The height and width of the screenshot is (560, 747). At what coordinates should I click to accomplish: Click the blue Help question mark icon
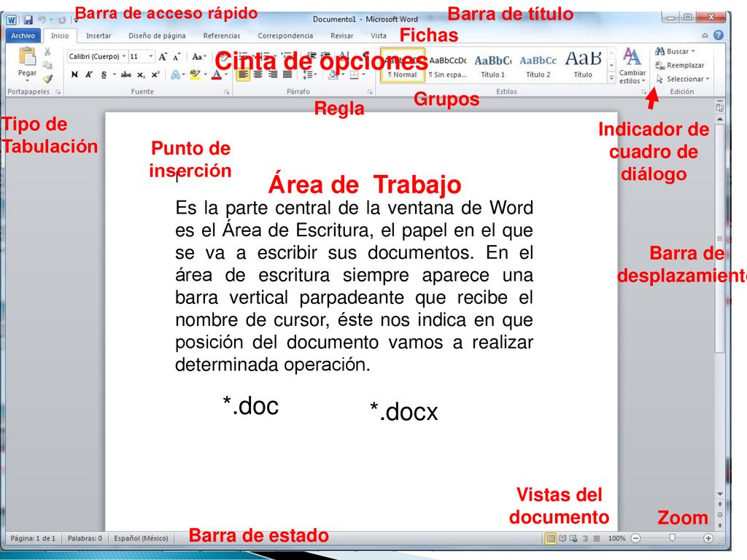[x=719, y=35]
